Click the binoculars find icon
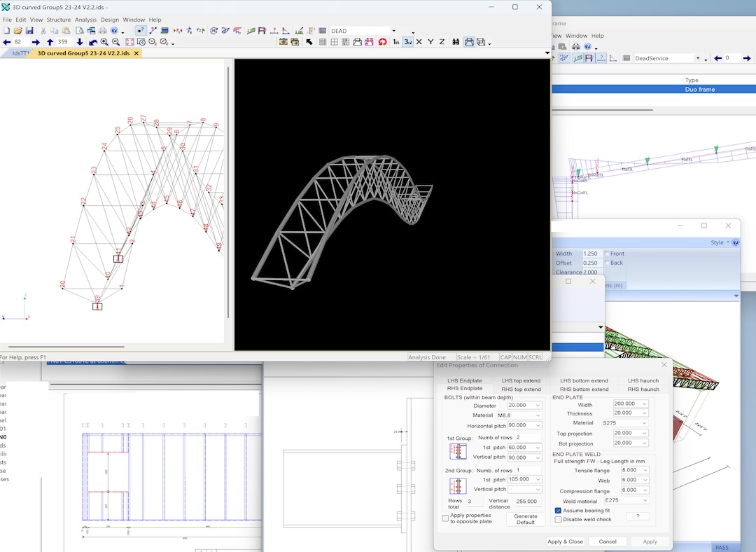756x552 pixels. click(x=456, y=42)
